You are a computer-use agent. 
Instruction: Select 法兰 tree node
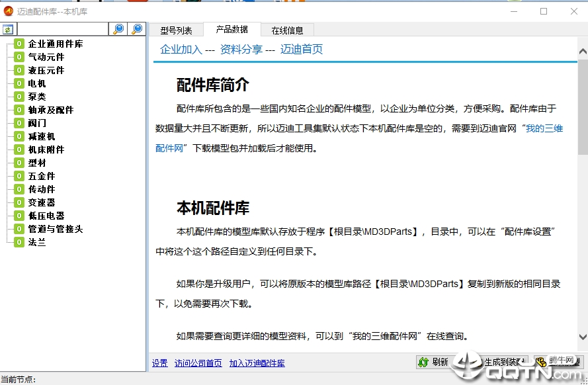(37, 242)
